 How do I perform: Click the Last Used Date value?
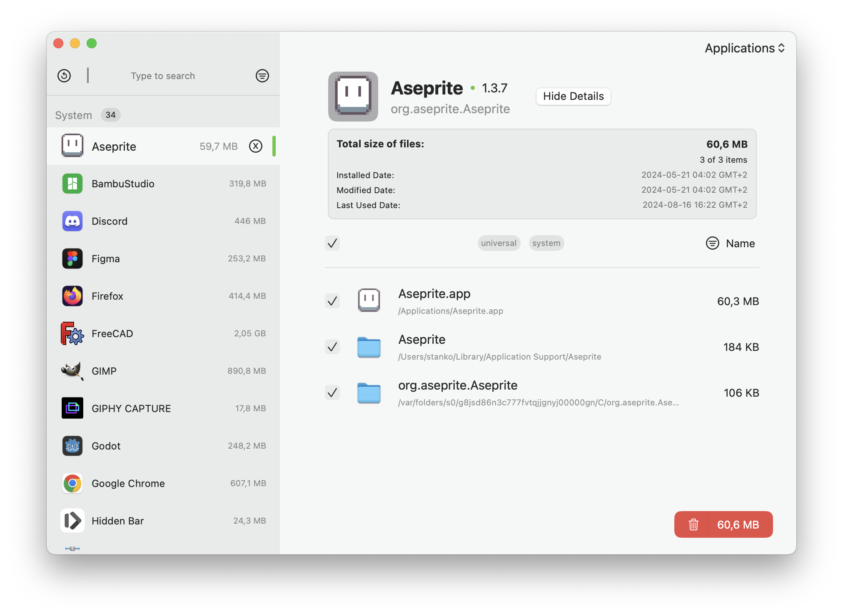tap(695, 205)
